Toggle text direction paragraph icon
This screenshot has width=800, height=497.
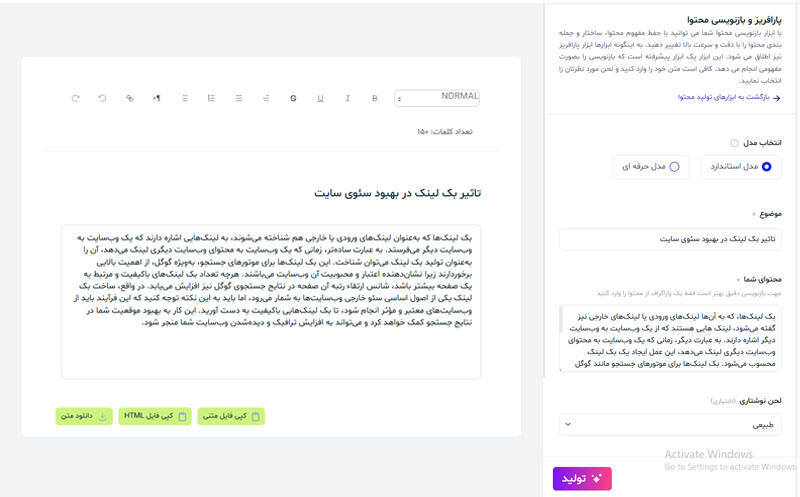156,98
